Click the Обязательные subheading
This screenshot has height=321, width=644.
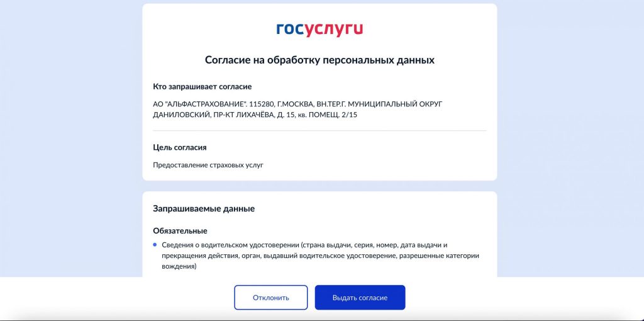(x=180, y=230)
